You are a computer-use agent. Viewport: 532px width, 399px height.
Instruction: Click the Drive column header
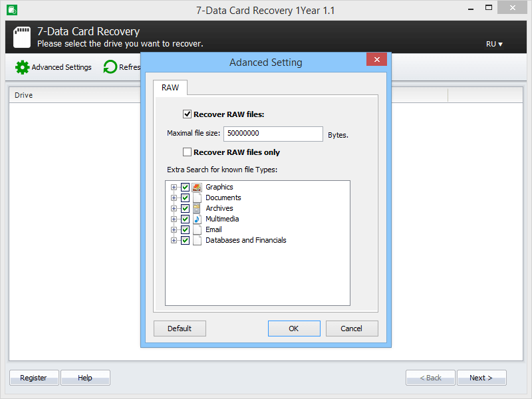pos(74,95)
